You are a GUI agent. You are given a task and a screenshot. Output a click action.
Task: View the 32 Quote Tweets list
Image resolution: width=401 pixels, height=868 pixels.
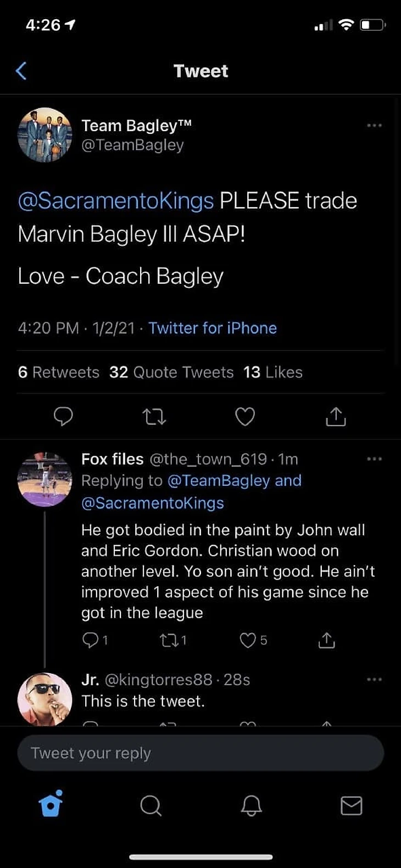(171, 372)
